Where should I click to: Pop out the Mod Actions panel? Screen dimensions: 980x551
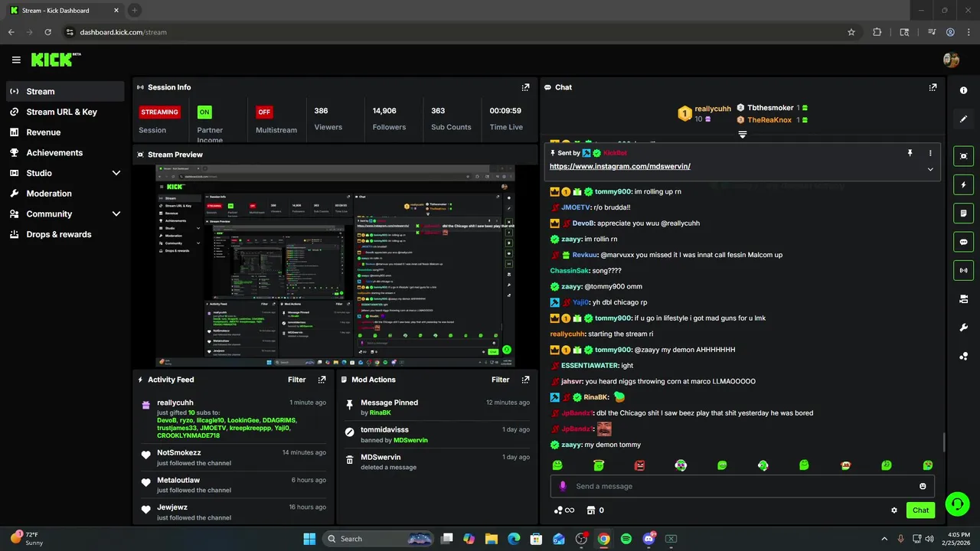(x=525, y=380)
